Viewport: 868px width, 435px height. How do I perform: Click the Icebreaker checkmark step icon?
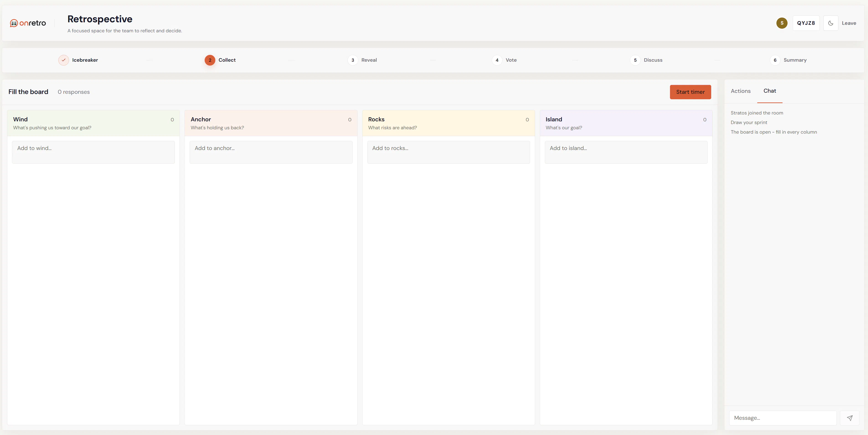point(63,60)
